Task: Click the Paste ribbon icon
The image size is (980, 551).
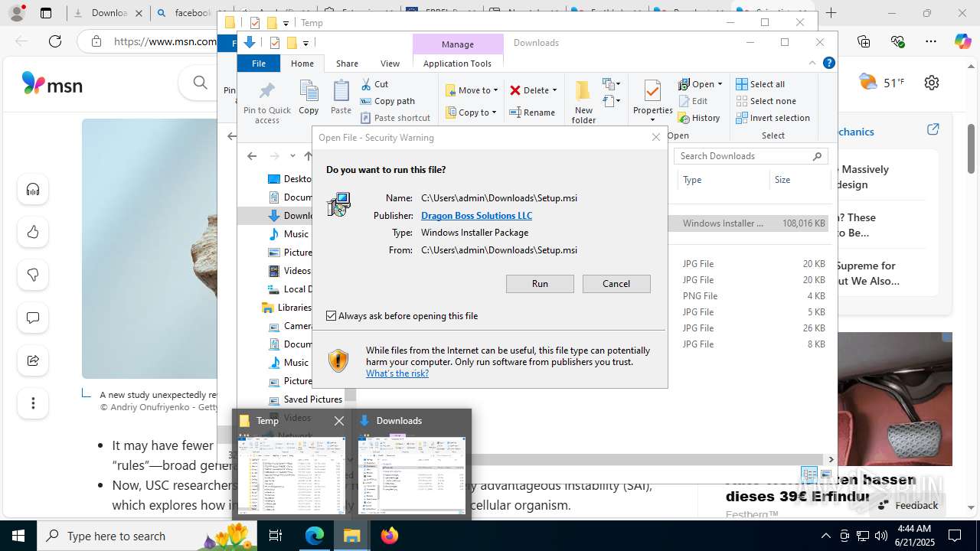Action: pyautogui.click(x=341, y=92)
